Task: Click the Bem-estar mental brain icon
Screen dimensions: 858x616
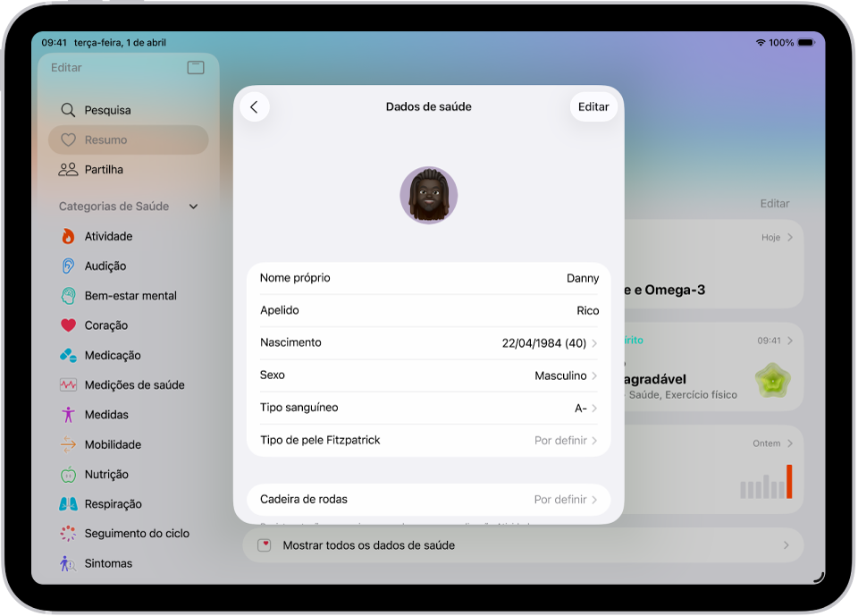Action: 68,296
